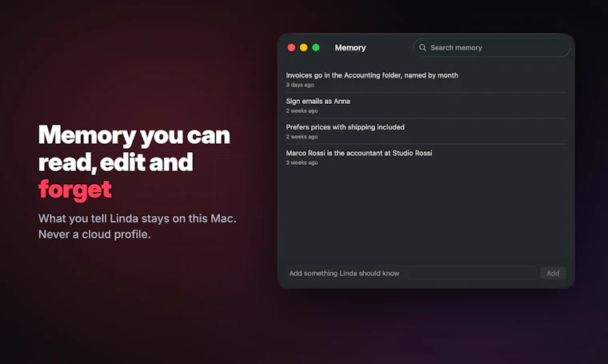
Task: Select 'Prefers prices with shipping included' memory
Action: tap(426, 131)
